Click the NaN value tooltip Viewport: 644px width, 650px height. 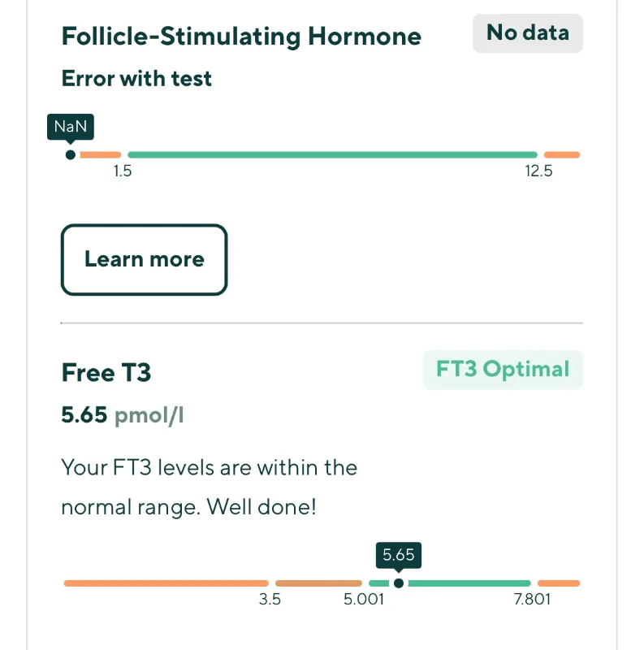[x=71, y=127]
